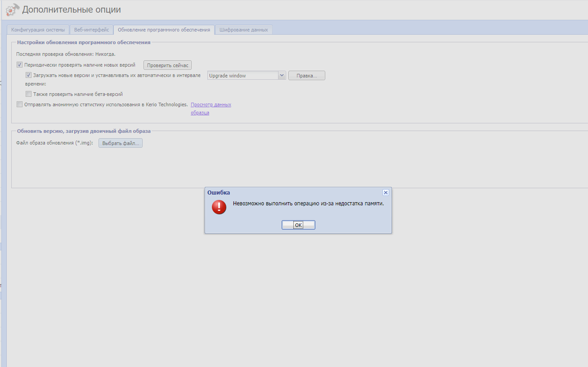Uncheck Загружать новые версии автоматически checkbox
The width and height of the screenshot is (588, 367).
pos(28,75)
